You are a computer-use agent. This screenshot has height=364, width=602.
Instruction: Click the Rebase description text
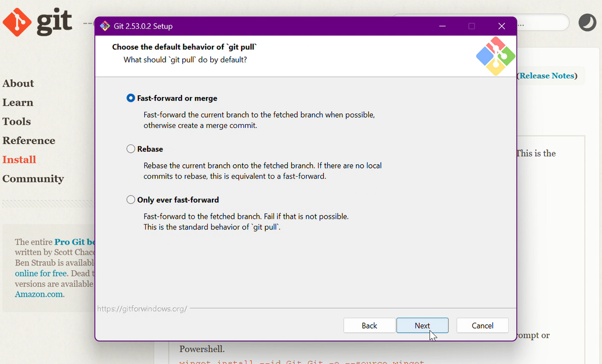tap(263, 171)
